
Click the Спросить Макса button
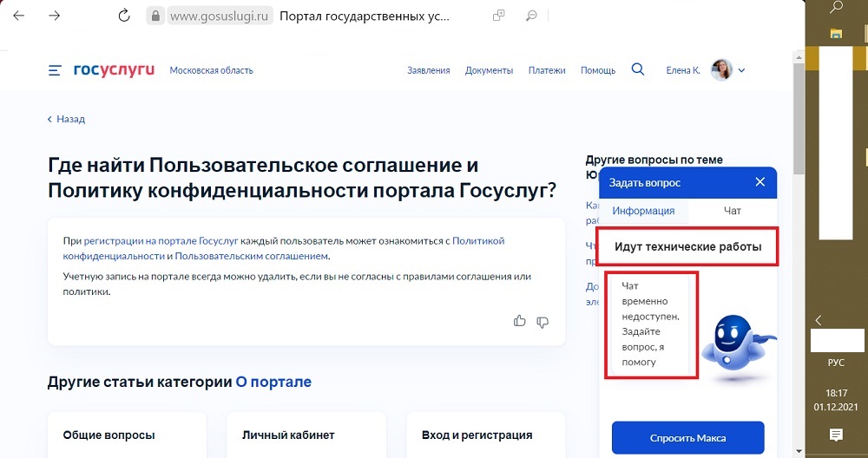(x=687, y=438)
